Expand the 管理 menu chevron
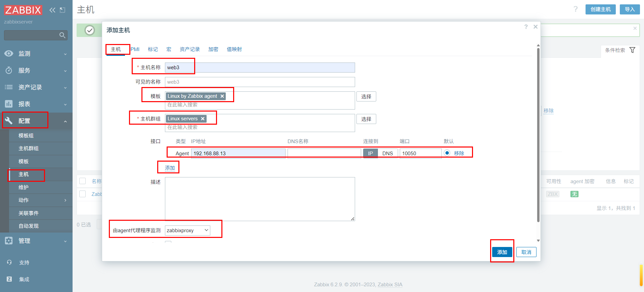The image size is (644, 292). coord(66,241)
